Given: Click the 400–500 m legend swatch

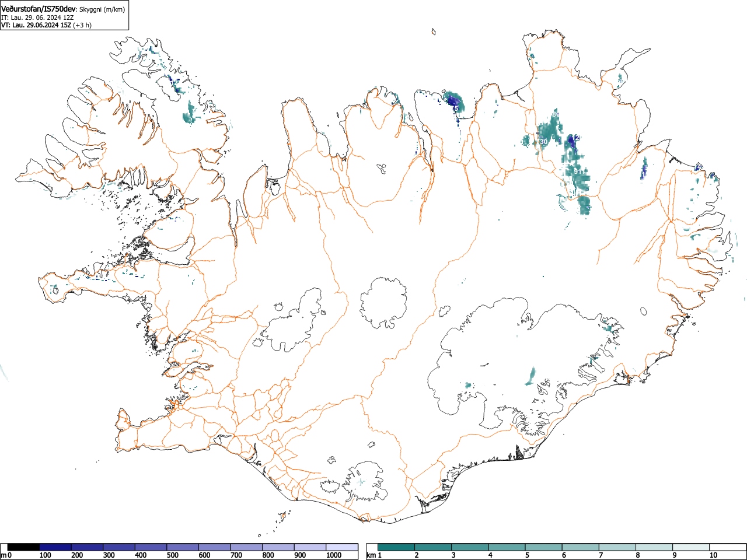Looking at the screenshot, I should click(151, 547).
